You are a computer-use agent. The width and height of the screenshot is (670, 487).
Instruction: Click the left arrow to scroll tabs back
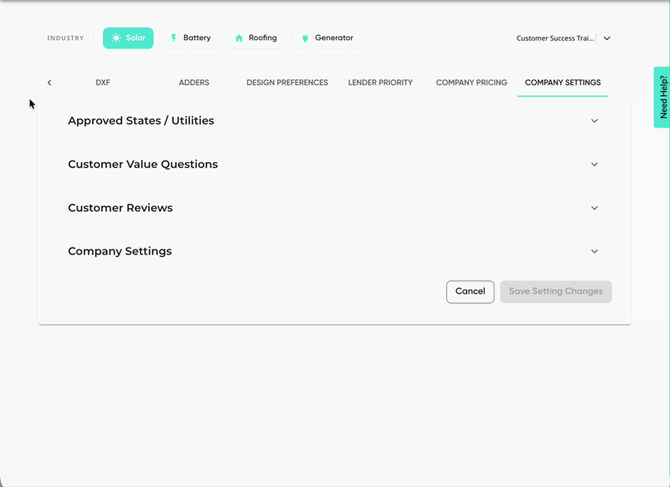(x=49, y=82)
